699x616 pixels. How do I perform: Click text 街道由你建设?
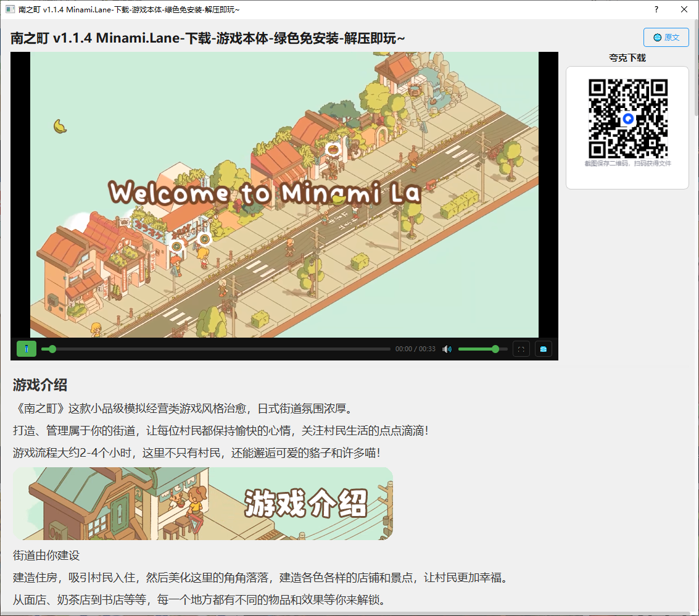[46, 556]
